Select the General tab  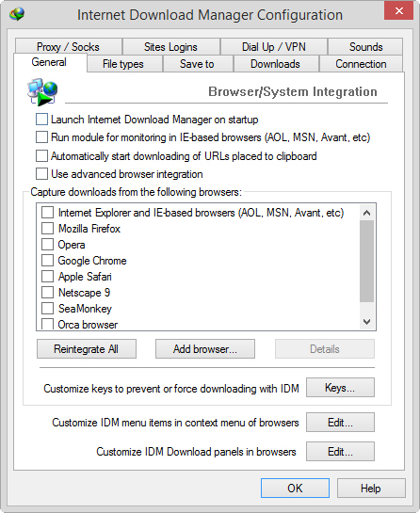pos(49,62)
